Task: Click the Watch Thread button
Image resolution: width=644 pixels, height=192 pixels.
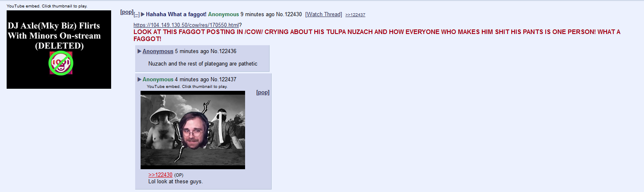Action: [x=323, y=15]
